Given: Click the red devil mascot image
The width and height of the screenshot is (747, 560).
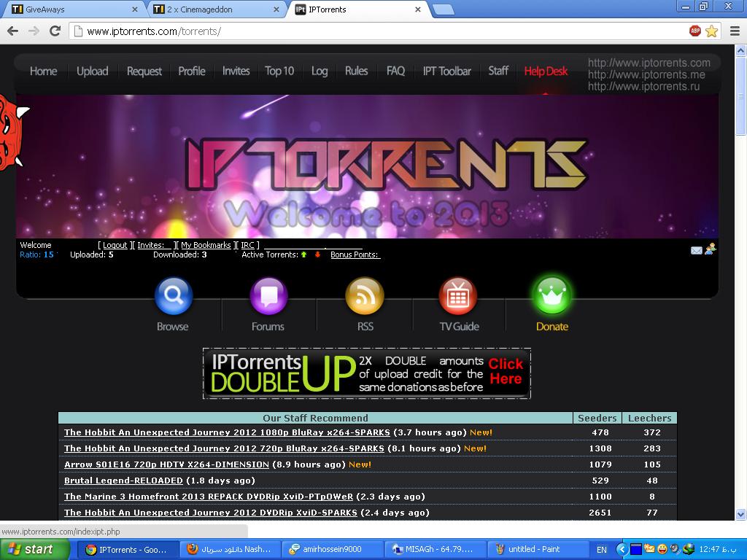Looking at the screenshot, I should [13, 132].
